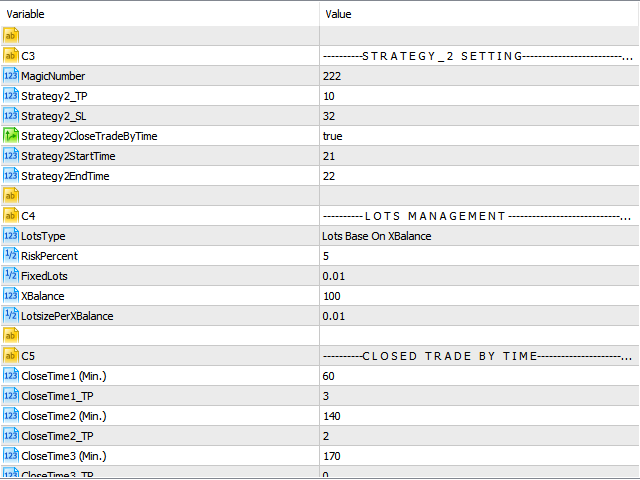640x480 pixels.
Task: Click the string icon beside C5
Action: 11,356
